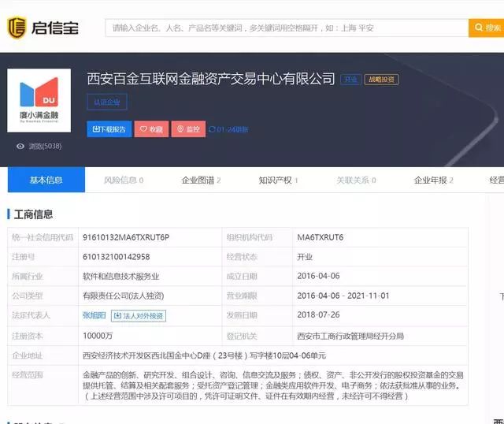Click the 认证企业 badge button

point(107,102)
